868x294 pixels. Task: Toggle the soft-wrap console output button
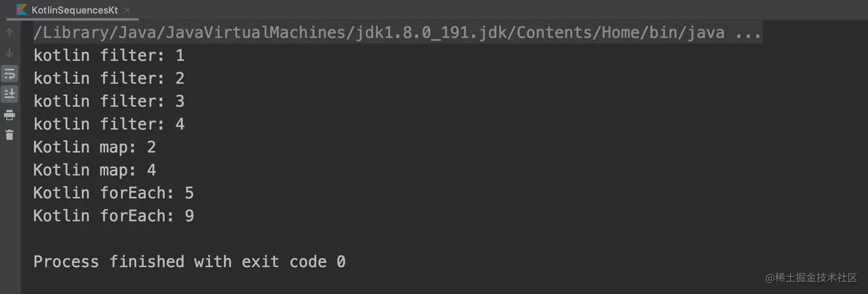click(x=10, y=73)
